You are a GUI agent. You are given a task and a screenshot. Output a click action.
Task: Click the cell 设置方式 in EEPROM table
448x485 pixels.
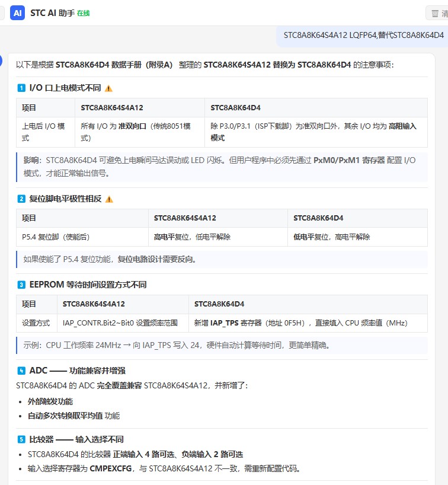click(x=37, y=323)
